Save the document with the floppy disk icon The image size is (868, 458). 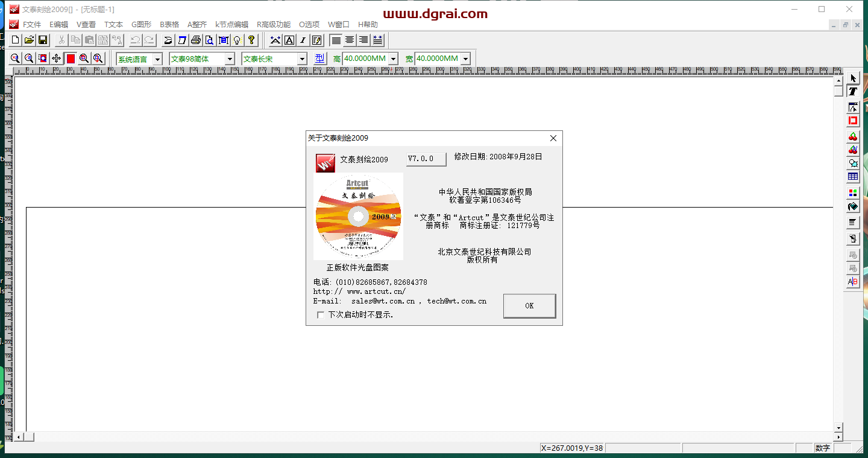(43, 40)
